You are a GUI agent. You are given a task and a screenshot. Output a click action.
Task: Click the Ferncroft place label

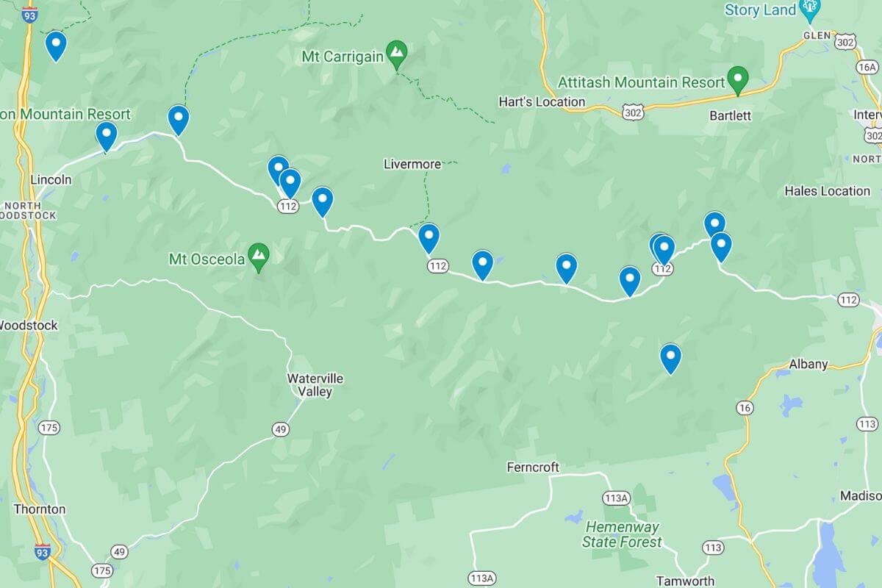(533, 467)
